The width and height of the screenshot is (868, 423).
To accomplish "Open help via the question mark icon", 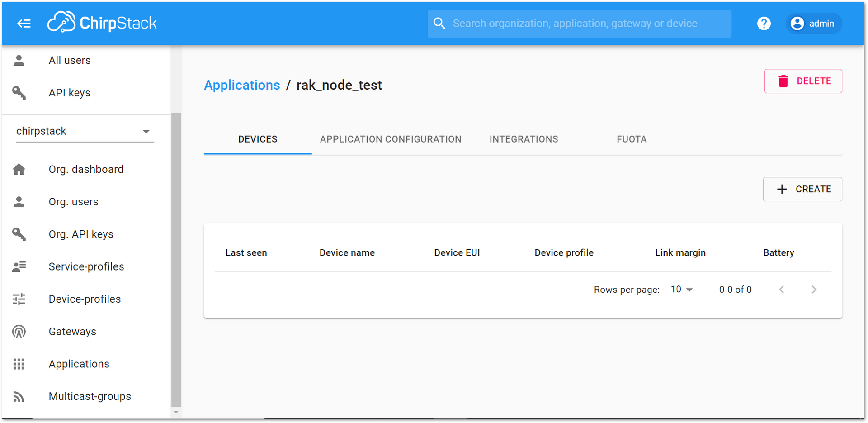I will click(764, 24).
